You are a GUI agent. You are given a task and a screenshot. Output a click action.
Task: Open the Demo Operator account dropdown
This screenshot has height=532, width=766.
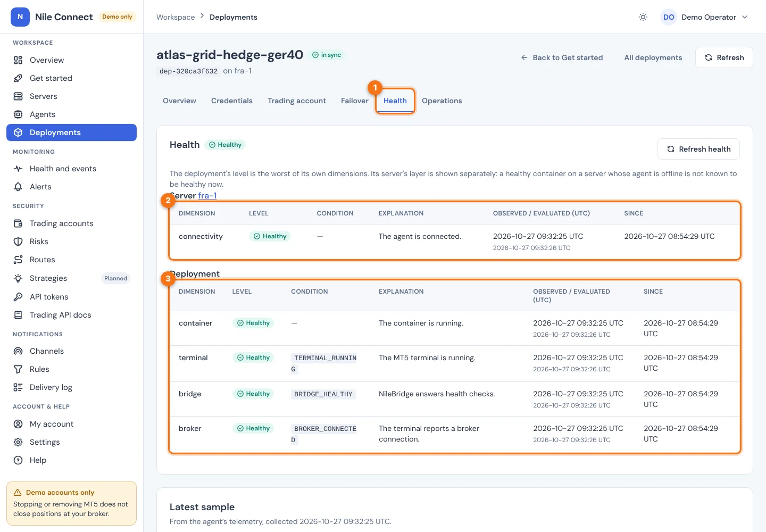coord(704,17)
